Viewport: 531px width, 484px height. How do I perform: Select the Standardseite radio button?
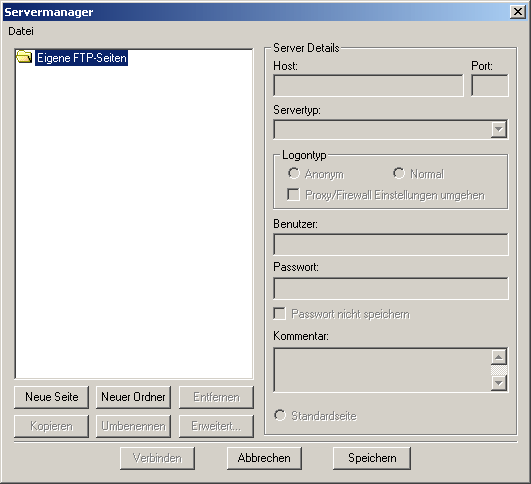click(280, 415)
